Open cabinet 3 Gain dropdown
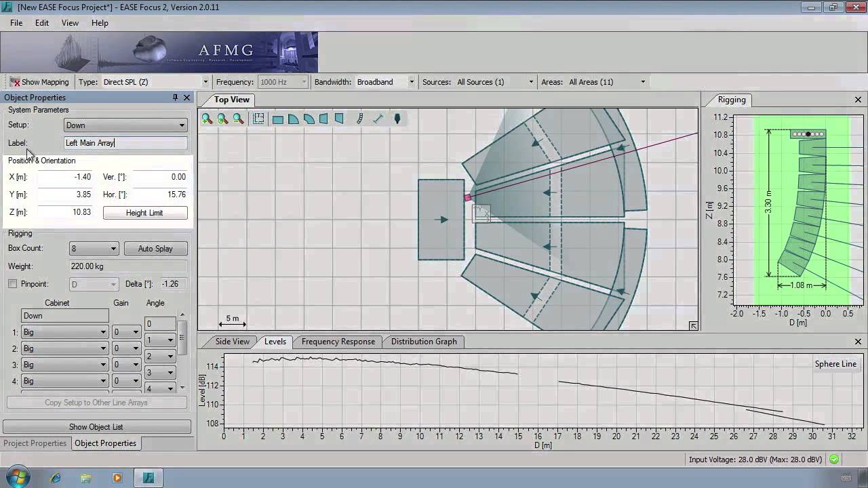This screenshot has width=868, height=488. click(x=126, y=365)
